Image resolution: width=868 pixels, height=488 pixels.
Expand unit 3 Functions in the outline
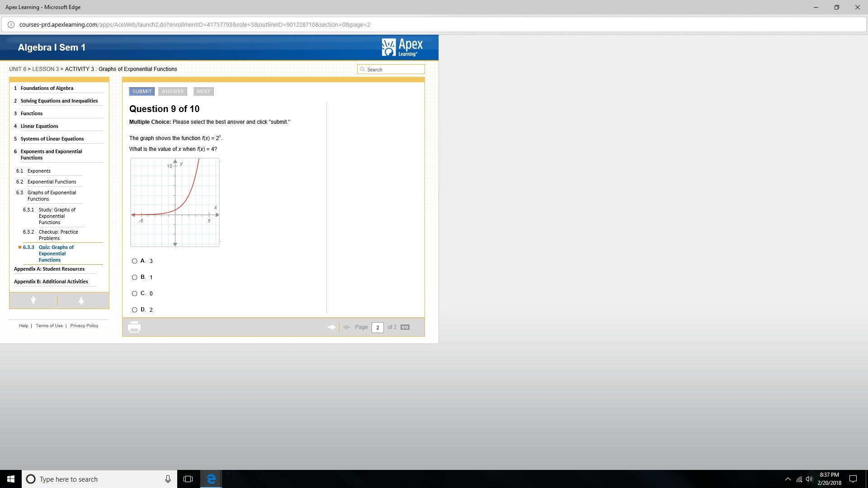coord(32,113)
